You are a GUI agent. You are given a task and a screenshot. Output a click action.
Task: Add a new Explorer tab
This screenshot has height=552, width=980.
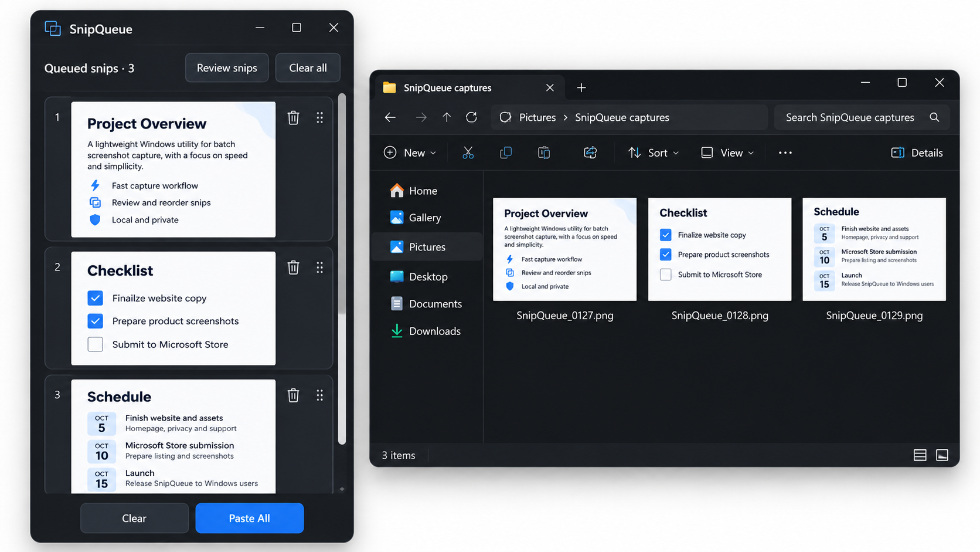[x=581, y=87]
